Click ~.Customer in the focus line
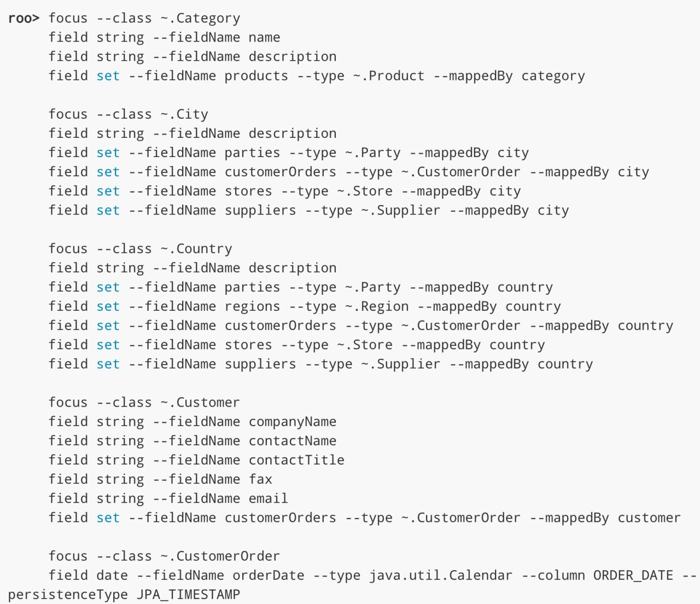Screen dimensions: 700x604 pos(200,403)
